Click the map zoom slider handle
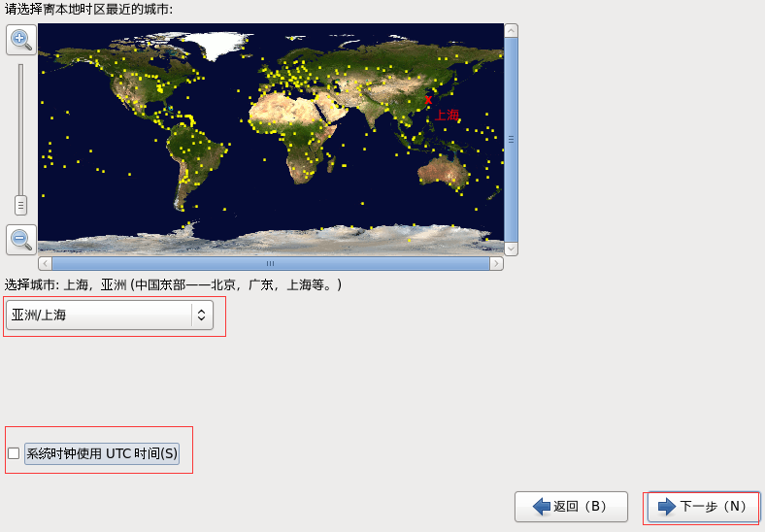The height and width of the screenshot is (532, 765). point(20,205)
